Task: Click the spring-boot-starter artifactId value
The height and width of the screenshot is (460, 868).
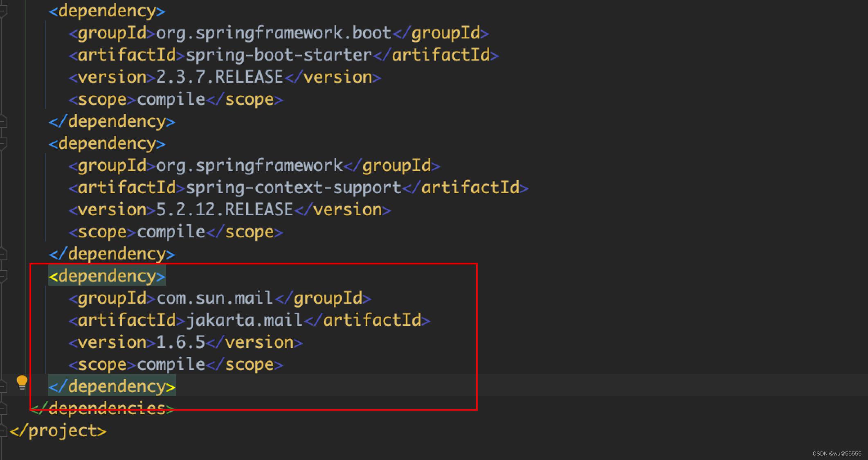Action: [x=279, y=55]
